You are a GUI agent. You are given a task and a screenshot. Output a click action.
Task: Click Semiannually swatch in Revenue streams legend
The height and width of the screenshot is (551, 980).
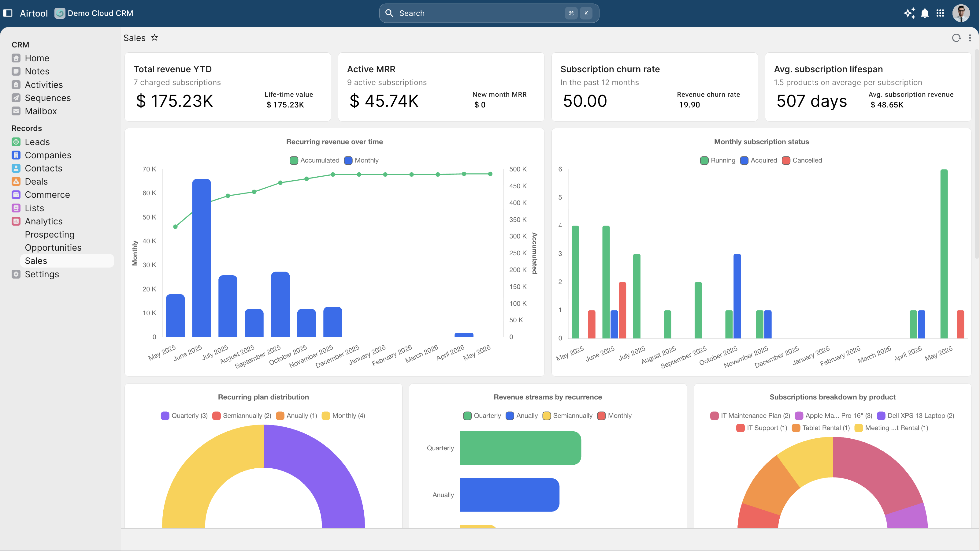[x=547, y=415]
